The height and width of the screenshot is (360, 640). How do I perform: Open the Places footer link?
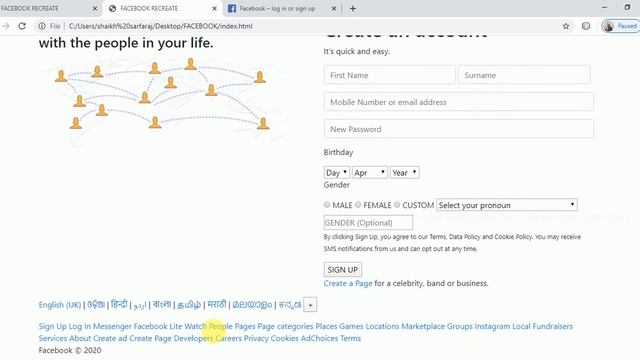(x=327, y=326)
